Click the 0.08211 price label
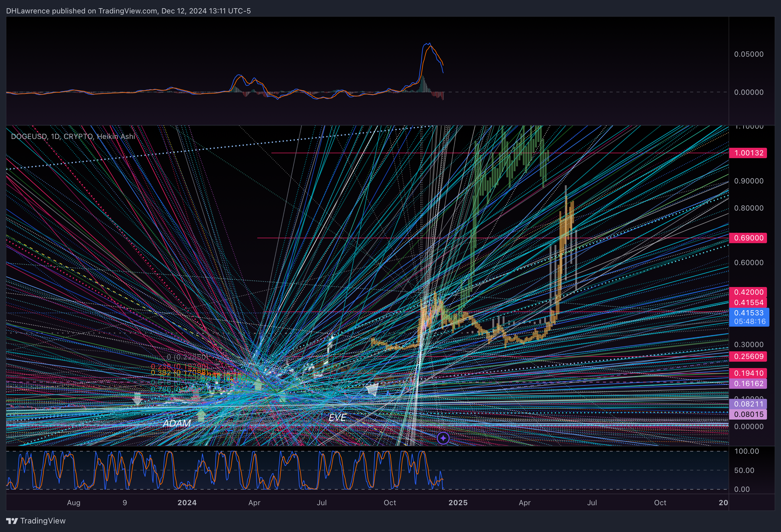781x532 pixels. click(748, 404)
